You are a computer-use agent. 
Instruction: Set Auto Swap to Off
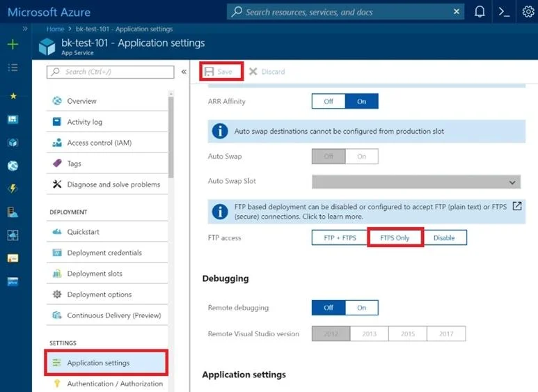coord(329,156)
